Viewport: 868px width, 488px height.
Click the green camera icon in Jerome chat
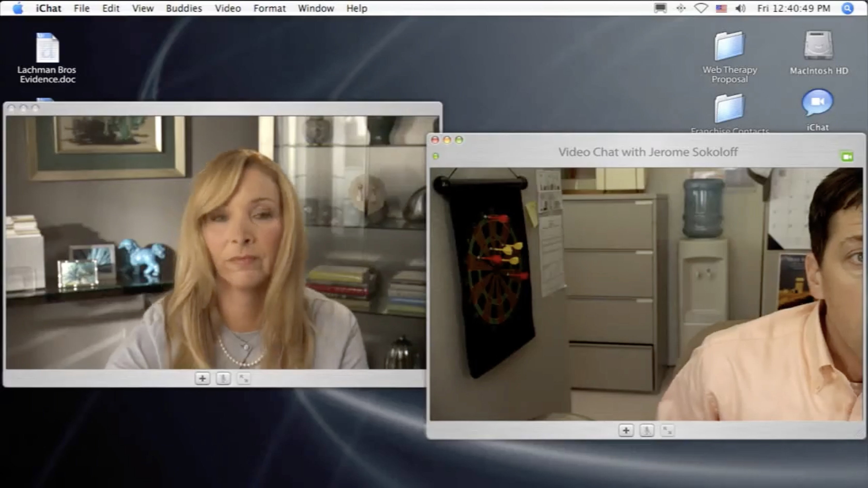coord(847,157)
